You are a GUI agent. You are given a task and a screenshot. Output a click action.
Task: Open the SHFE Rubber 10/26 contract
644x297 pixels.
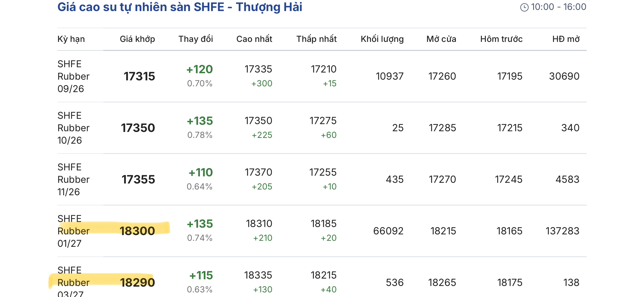73,128
